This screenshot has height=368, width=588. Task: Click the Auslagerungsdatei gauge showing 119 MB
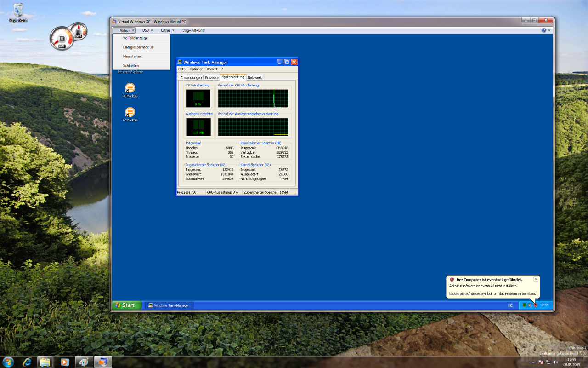(198, 127)
